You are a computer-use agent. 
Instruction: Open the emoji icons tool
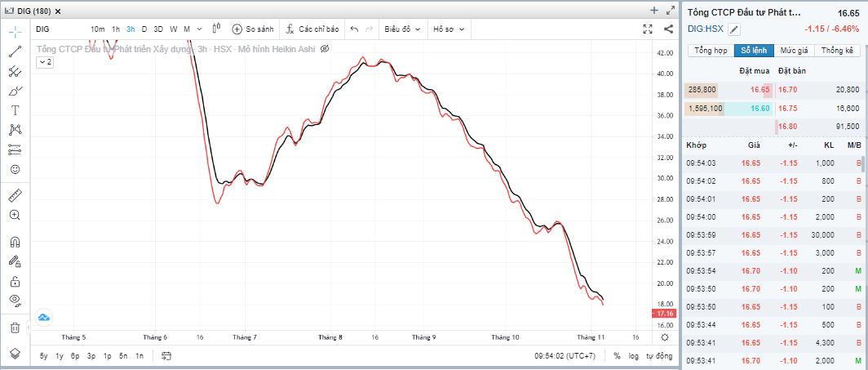click(15, 169)
